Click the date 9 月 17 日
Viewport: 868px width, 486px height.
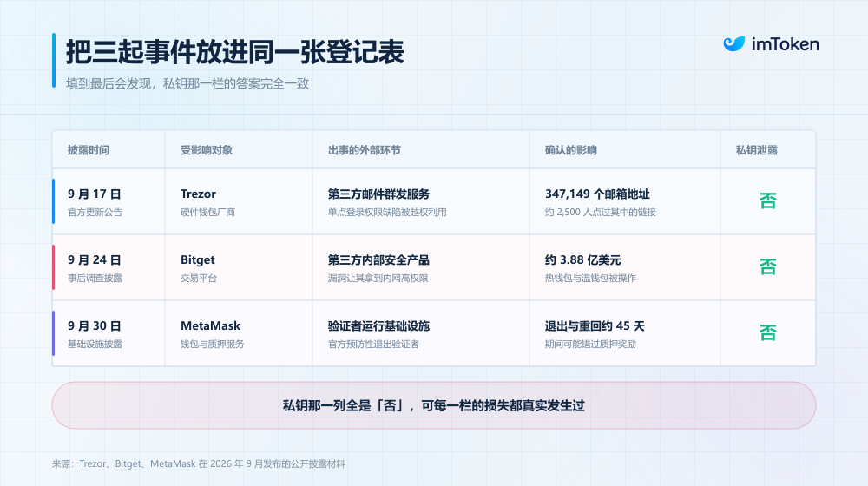click(94, 194)
